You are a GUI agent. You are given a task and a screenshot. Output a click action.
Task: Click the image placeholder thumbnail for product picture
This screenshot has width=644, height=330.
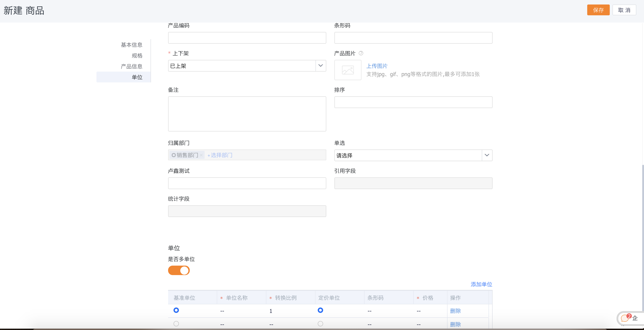(x=348, y=70)
